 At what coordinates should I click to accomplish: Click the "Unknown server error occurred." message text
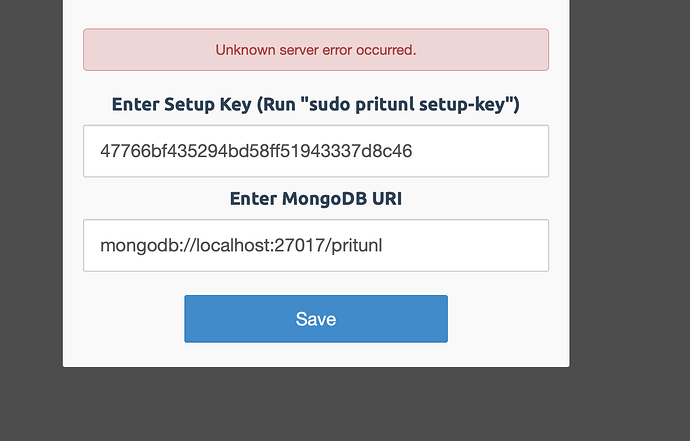(x=316, y=50)
